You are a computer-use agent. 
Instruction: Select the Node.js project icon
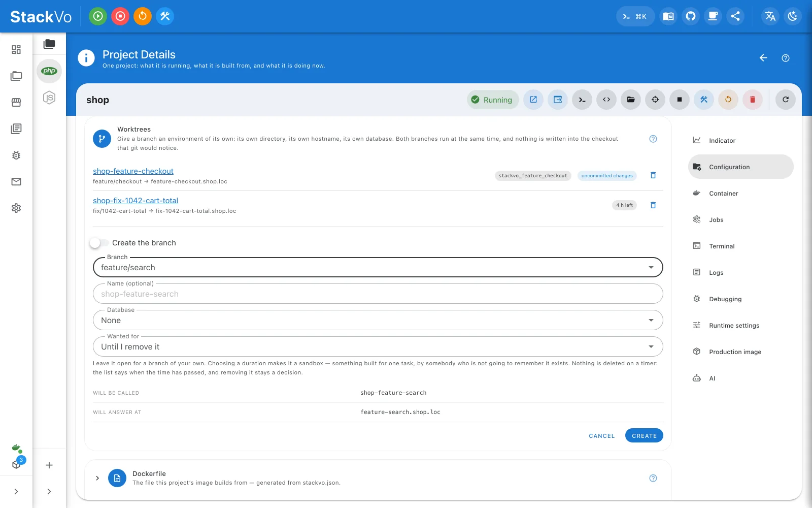coord(49,98)
